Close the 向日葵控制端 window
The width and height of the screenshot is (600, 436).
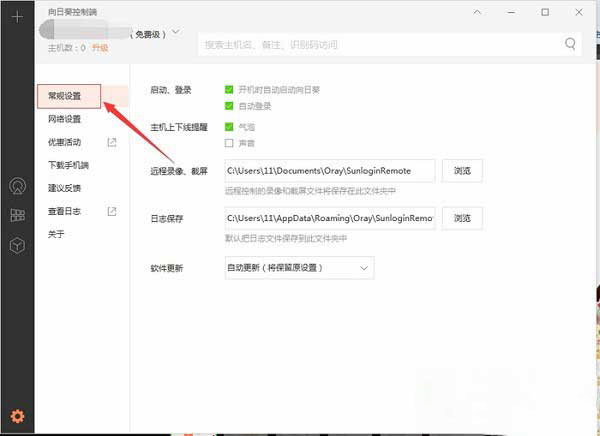[x=579, y=12]
